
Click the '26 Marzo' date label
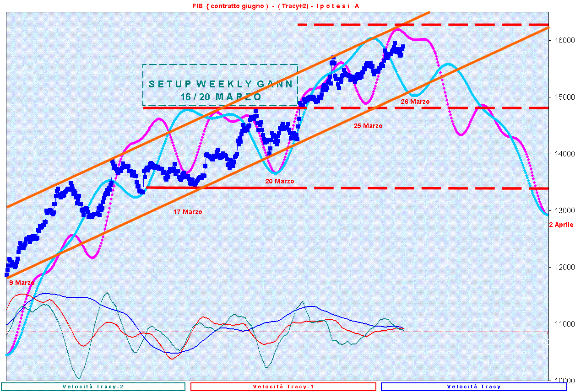pos(415,102)
